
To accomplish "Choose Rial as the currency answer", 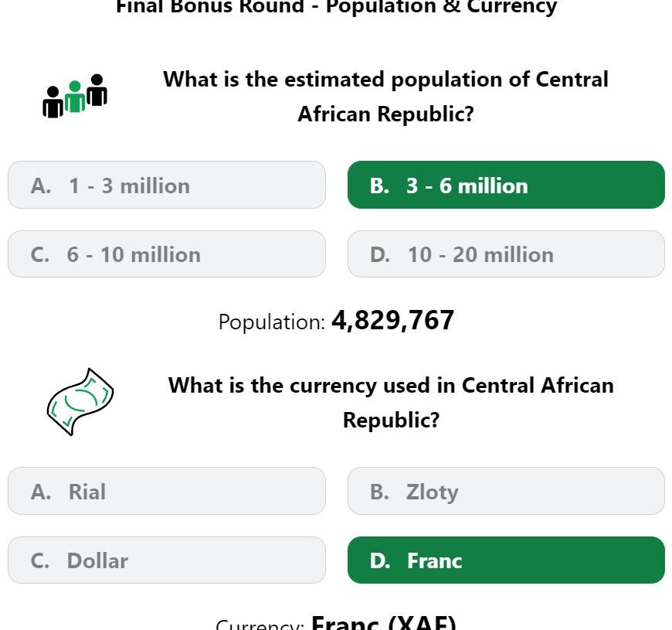I will 167,492.
